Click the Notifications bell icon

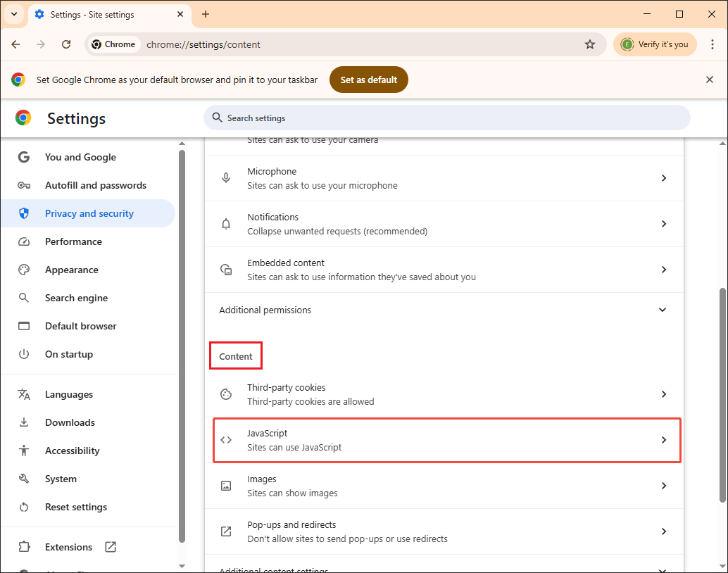[226, 223]
